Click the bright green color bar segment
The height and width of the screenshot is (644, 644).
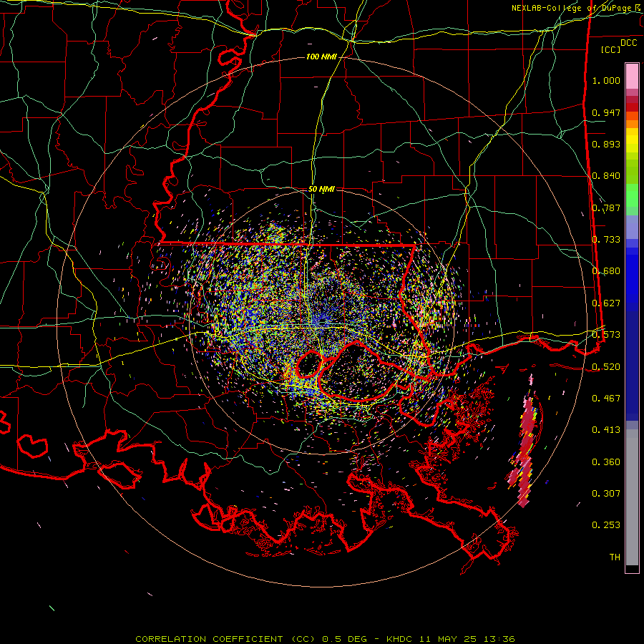coord(632,195)
